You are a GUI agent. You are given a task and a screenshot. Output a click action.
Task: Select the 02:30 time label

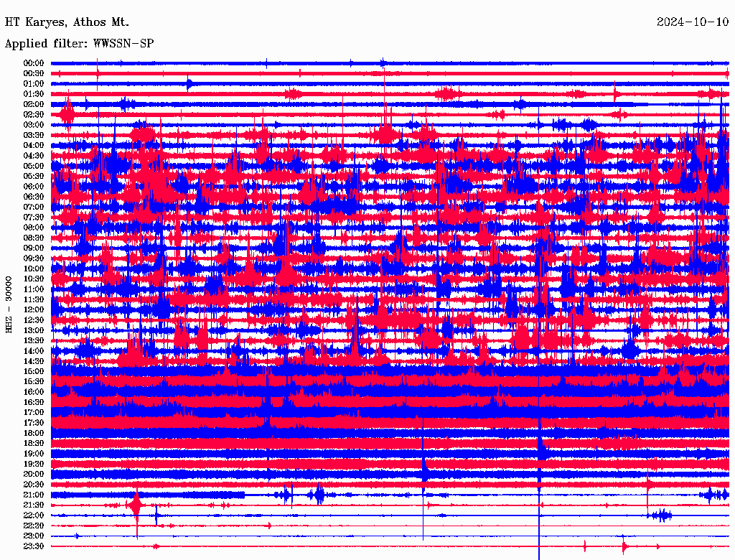coord(34,115)
